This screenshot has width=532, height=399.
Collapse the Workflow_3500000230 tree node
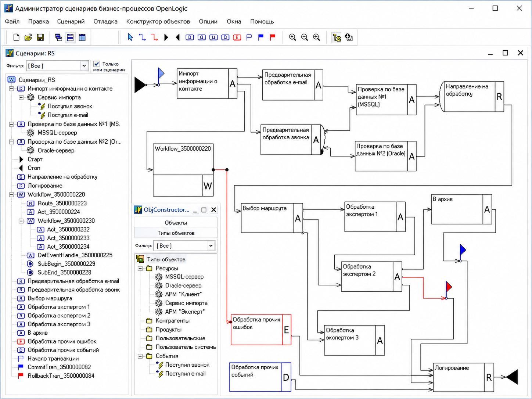point(21,221)
